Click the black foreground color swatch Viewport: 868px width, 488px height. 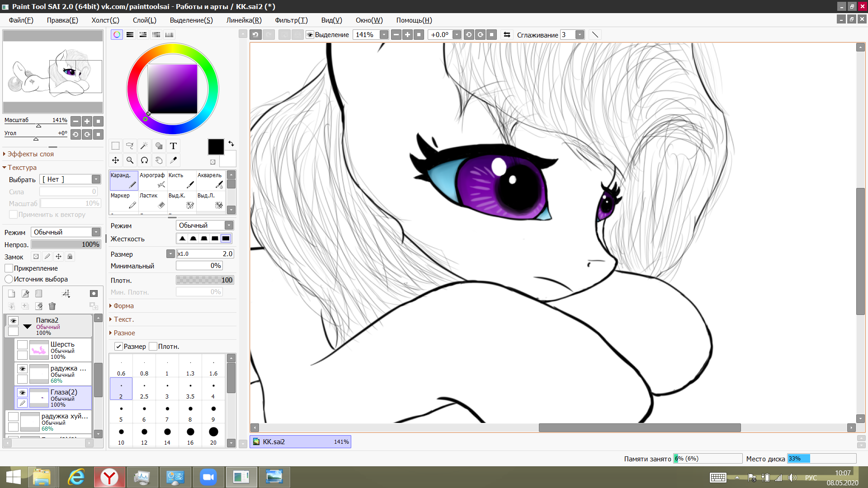216,147
